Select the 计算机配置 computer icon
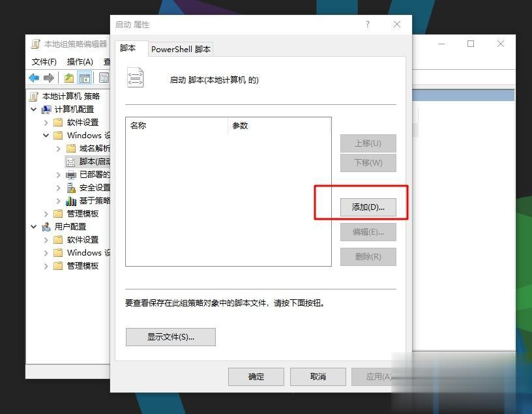This screenshot has width=532, height=414. click(46, 110)
